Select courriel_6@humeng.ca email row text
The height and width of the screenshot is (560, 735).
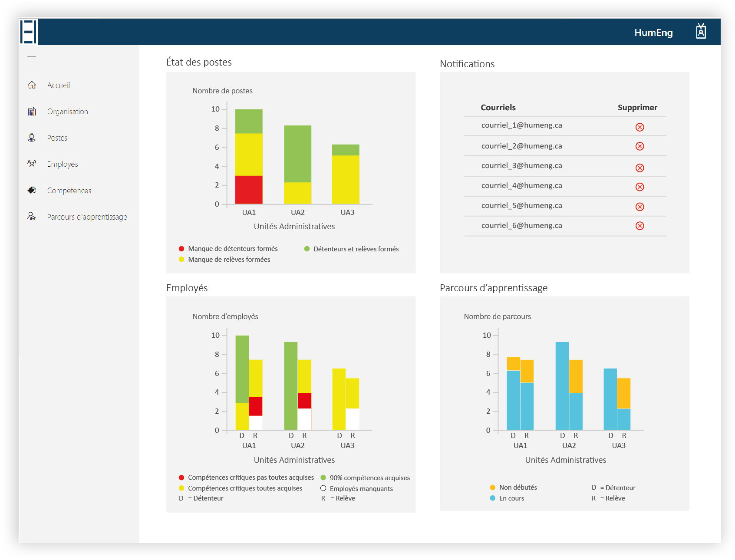point(521,225)
